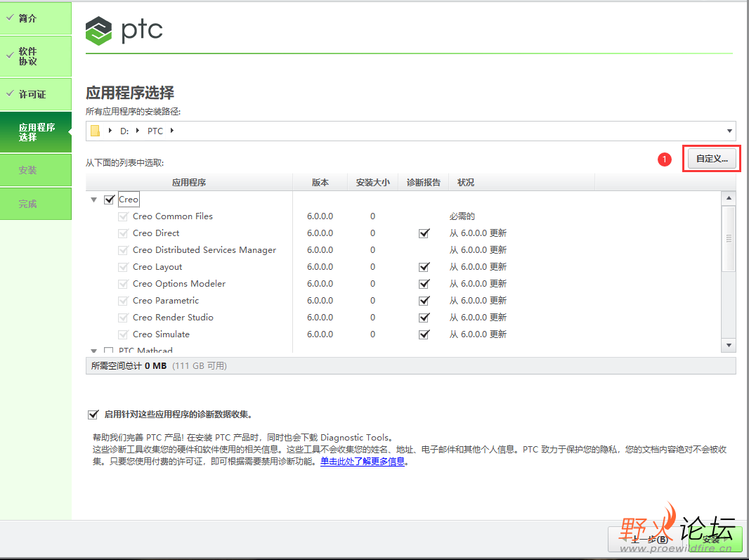Click the 必需的 status of Common Files
The height and width of the screenshot is (560, 749).
462,216
